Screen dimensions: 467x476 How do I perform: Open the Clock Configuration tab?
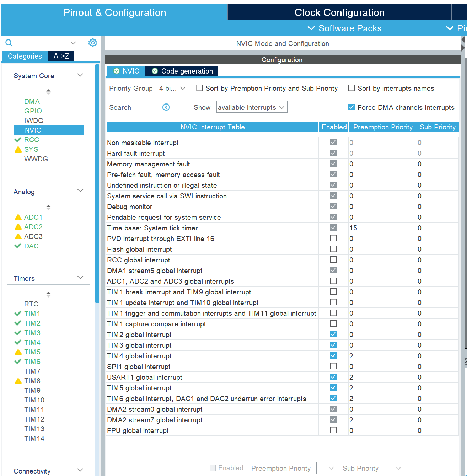pyautogui.click(x=339, y=12)
